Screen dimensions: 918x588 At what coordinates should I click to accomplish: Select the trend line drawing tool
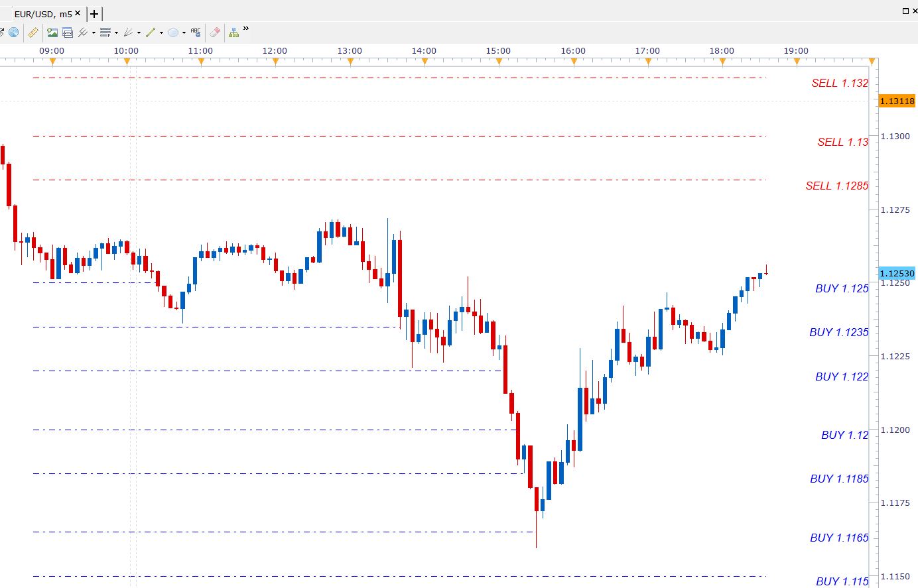(x=151, y=32)
